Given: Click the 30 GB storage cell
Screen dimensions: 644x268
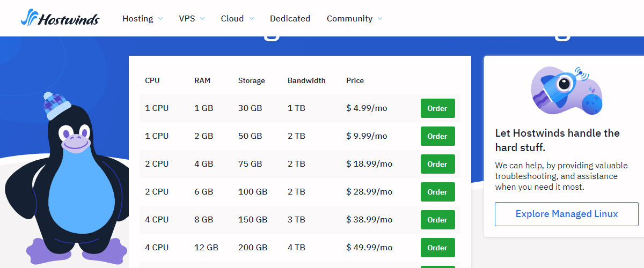Looking at the screenshot, I should [250, 108].
